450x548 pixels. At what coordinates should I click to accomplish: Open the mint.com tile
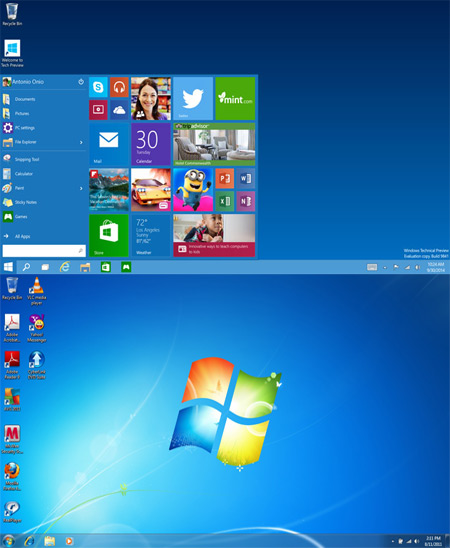[x=235, y=99]
